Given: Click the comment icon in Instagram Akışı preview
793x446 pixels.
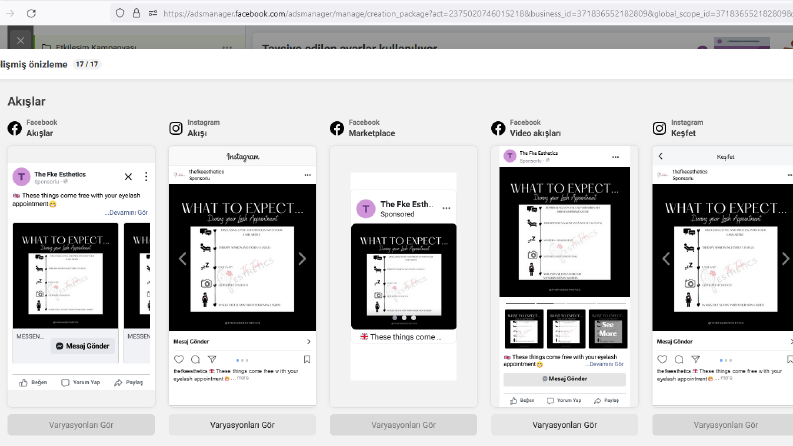Looking at the screenshot, I should [x=196, y=360].
